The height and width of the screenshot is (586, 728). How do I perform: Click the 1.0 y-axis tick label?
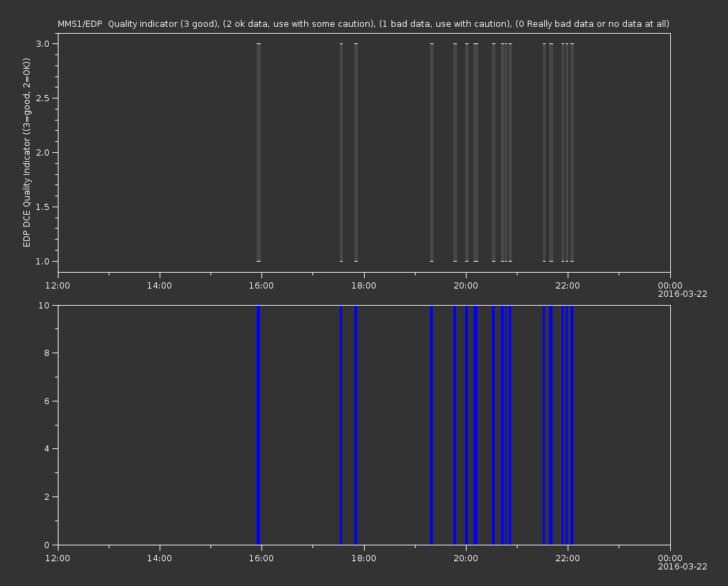pos(42,261)
